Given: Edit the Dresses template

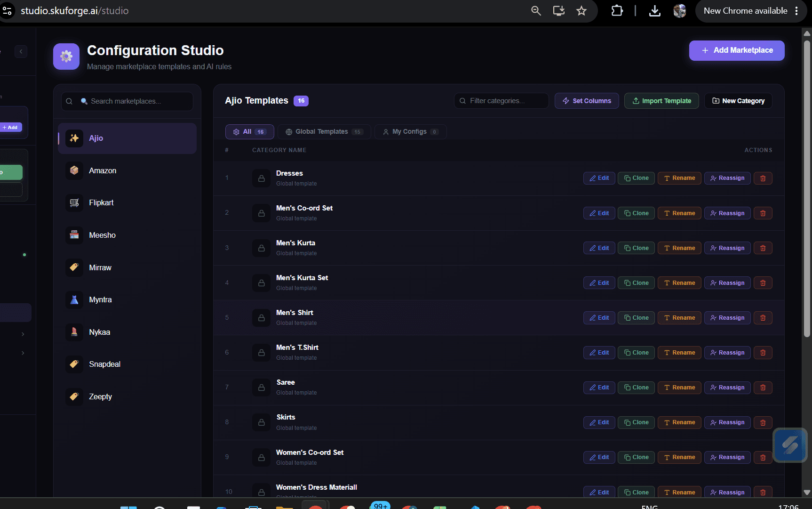Looking at the screenshot, I should 599,178.
